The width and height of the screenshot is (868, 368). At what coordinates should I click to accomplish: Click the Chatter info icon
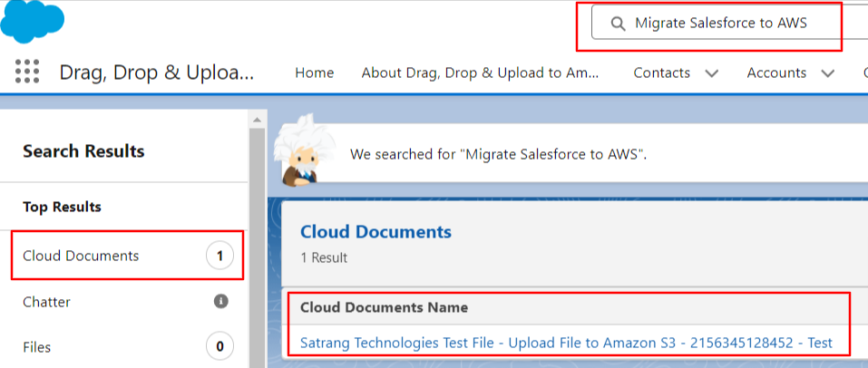tap(221, 302)
